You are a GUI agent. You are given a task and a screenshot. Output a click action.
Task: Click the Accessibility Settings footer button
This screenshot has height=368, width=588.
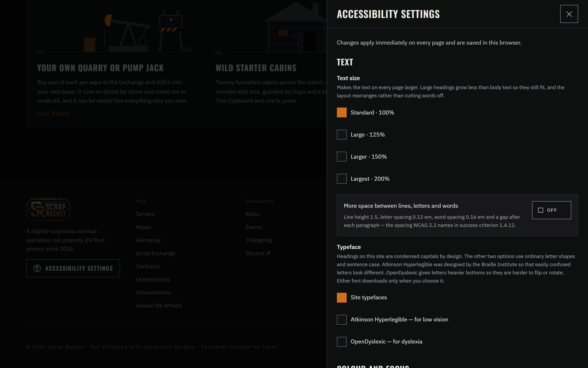click(x=73, y=268)
